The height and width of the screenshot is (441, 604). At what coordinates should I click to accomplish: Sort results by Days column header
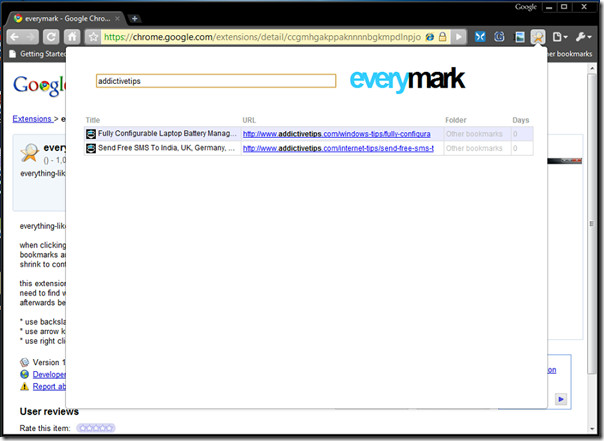coord(520,120)
